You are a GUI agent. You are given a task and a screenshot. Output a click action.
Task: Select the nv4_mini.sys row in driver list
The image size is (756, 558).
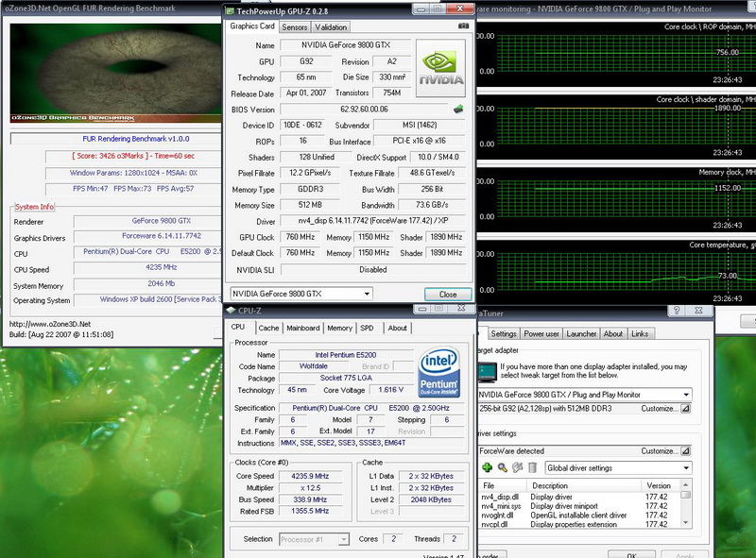pyautogui.click(x=579, y=506)
